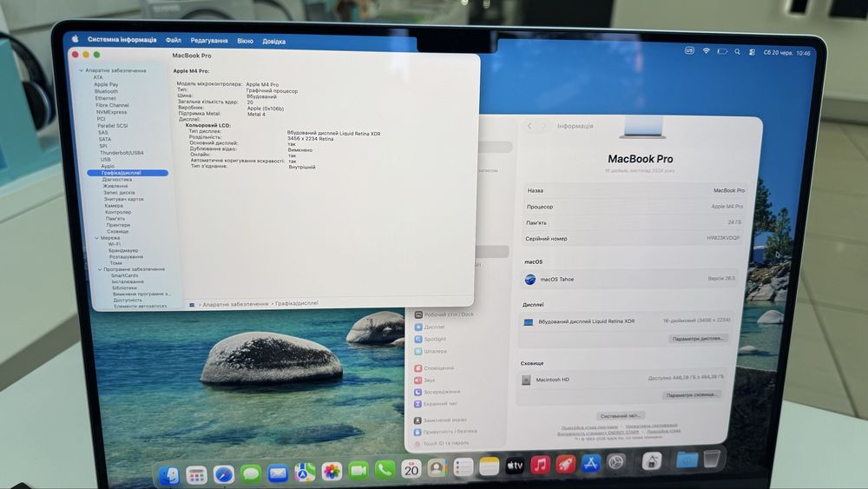Open the Системна інформація menu

point(122,39)
